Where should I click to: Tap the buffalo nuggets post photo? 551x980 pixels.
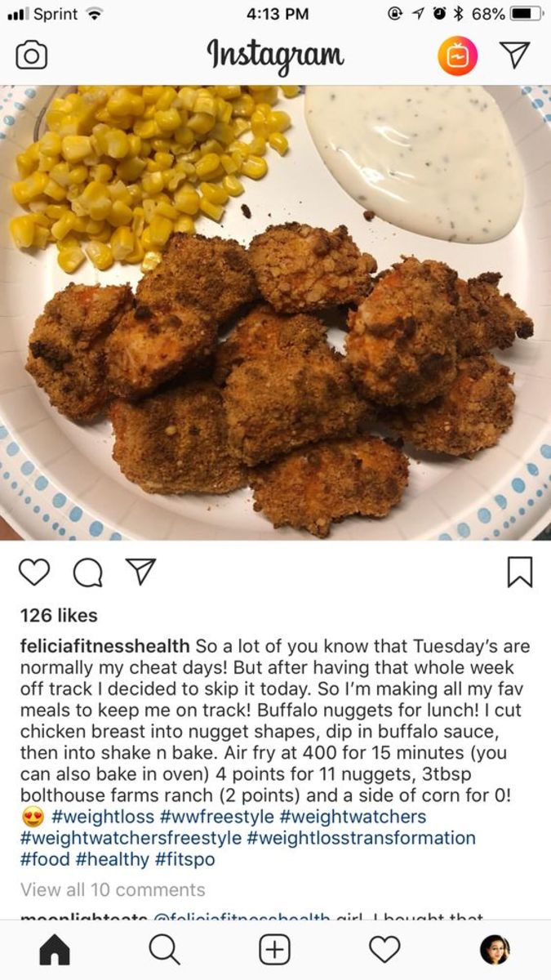275,313
